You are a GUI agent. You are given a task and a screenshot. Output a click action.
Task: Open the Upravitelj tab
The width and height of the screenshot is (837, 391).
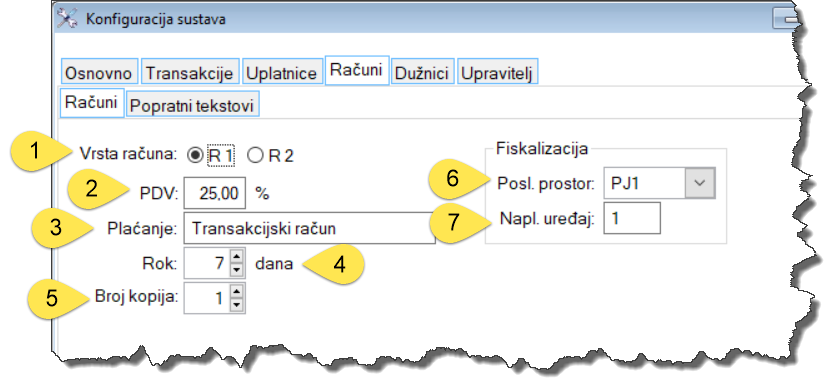click(x=497, y=72)
